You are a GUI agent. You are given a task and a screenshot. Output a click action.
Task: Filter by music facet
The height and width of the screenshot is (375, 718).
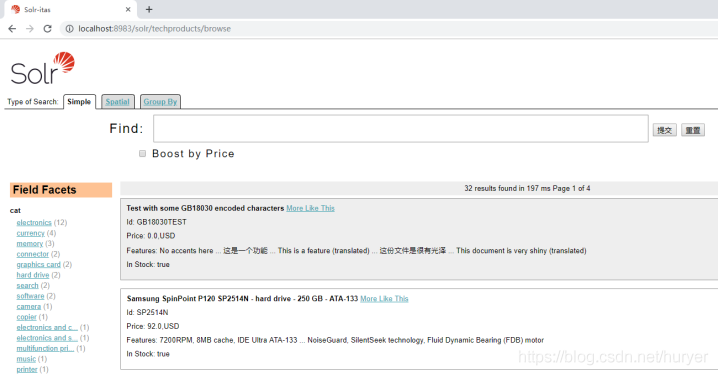[x=26, y=359]
